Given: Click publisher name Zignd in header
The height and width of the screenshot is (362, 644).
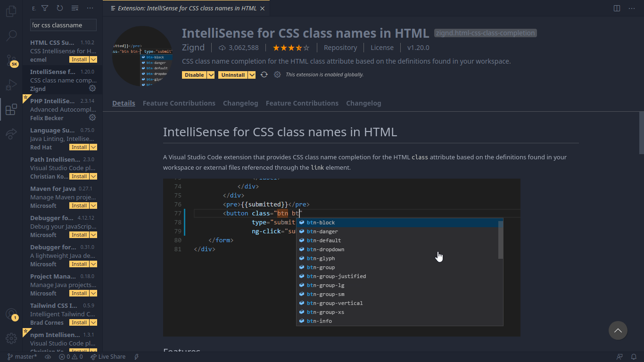Looking at the screenshot, I should click(193, 48).
